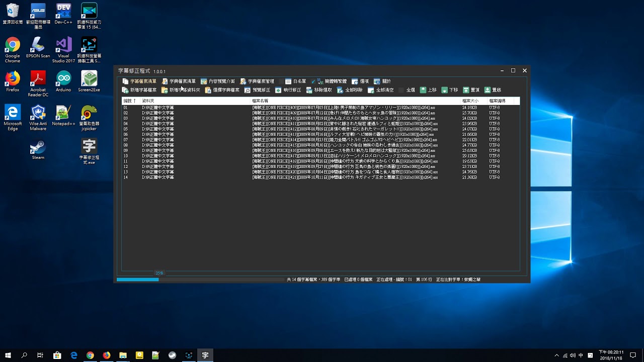The width and height of the screenshot is (644, 362).
Task: Uncheck the 簡體轉繁體 option
Action: coord(313,81)
